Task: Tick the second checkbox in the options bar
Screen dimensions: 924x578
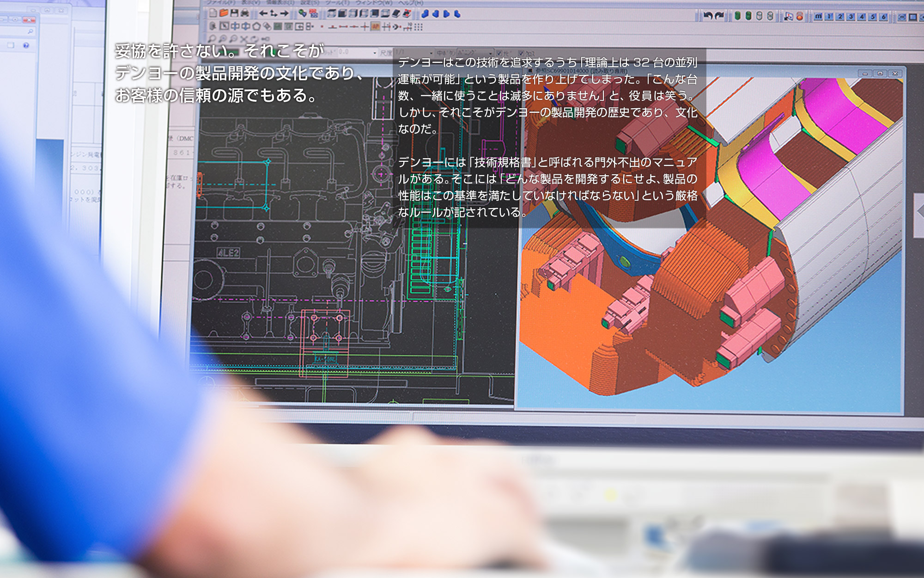Action: pos(521,53)
